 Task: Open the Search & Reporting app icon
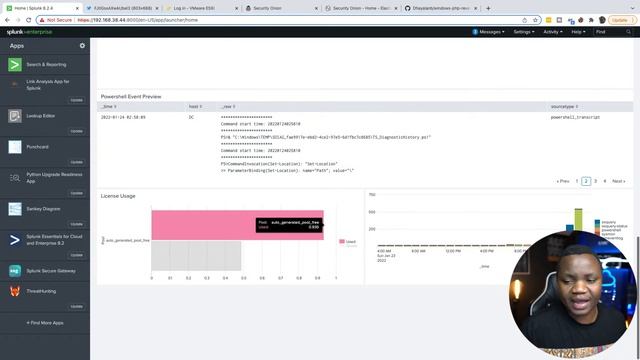(15, 64)
